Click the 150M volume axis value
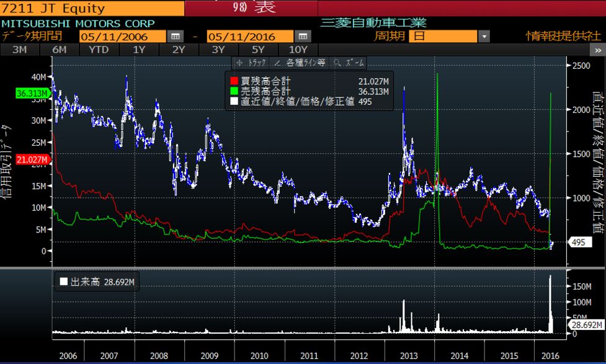606x364 pixels. tap(582, 286)
